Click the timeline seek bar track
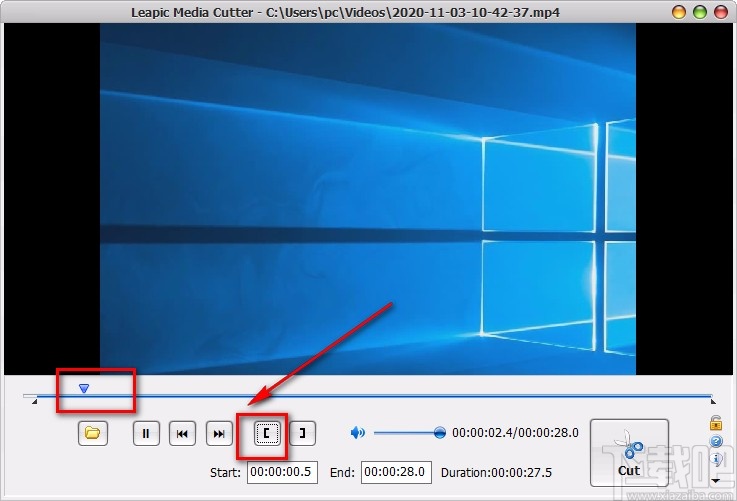The image size is (737, 501). tap(368, 396)
